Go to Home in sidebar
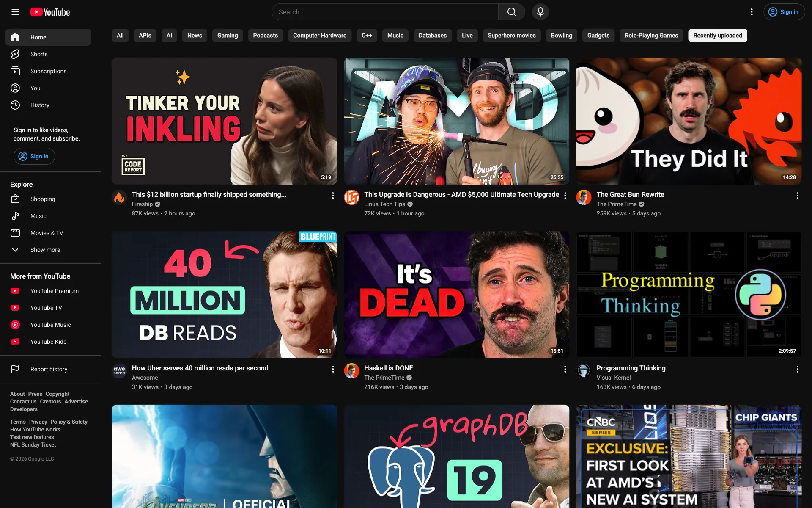The width and height of the screenshot is (812, 508). (x=48, y=37)
